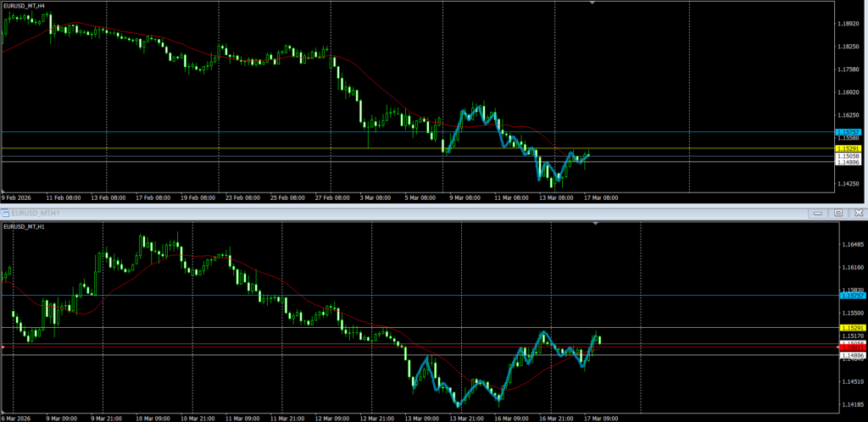
Task: Click the chart shift triangle on the H1 chart
Action: coord(596,224)
